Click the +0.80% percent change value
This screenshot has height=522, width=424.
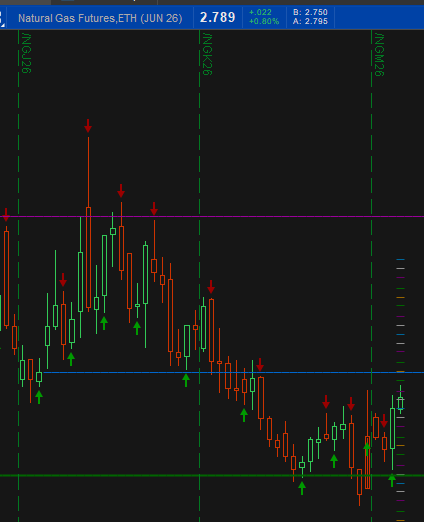(x=264, y=21)
